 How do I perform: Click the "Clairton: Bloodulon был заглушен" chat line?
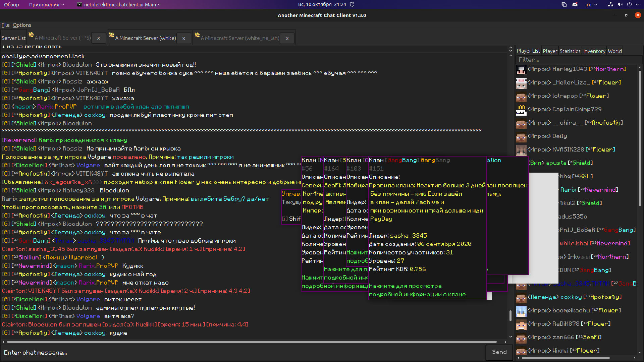pos(125,324)
